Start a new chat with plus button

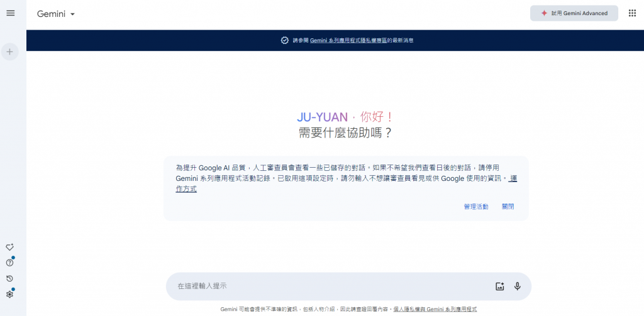point(10,52)
